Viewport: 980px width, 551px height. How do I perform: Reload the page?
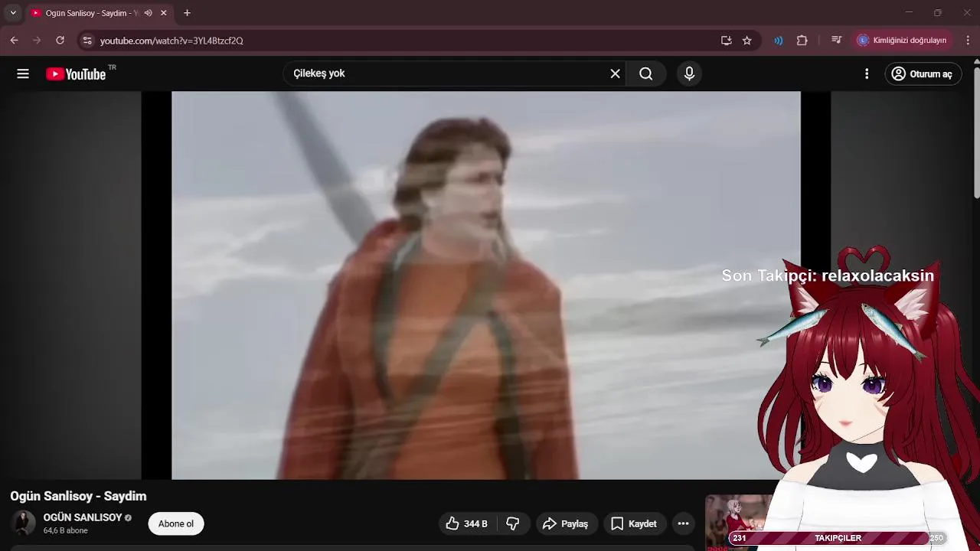60,41
